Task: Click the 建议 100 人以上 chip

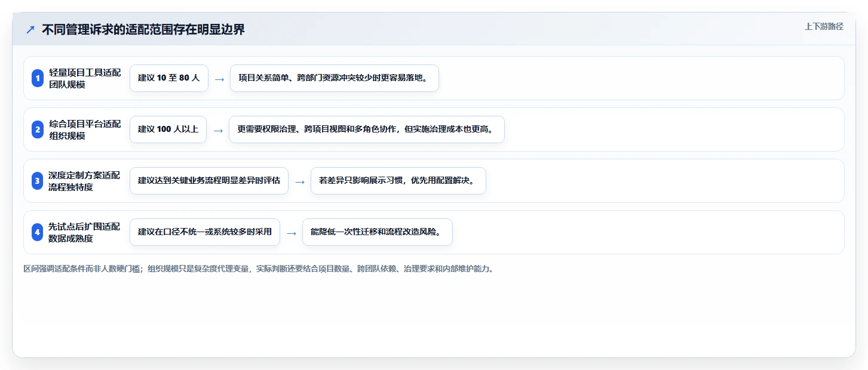Action: (168, 129)
